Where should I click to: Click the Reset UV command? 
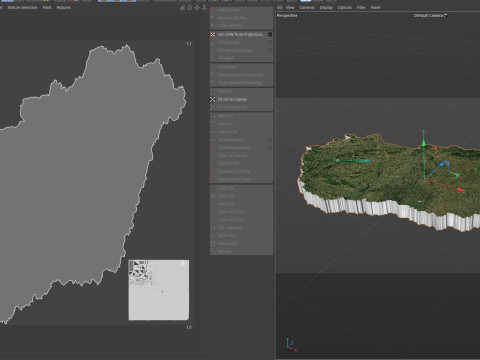(x=241, y=204)
